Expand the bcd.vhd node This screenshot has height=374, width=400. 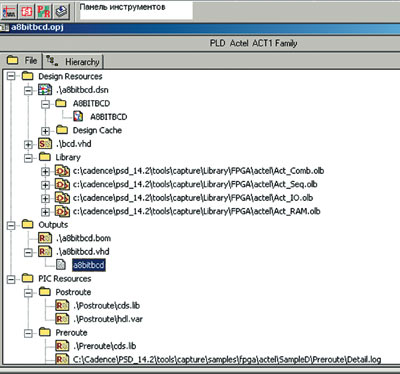pyautogui.click(x=28, y=144)
